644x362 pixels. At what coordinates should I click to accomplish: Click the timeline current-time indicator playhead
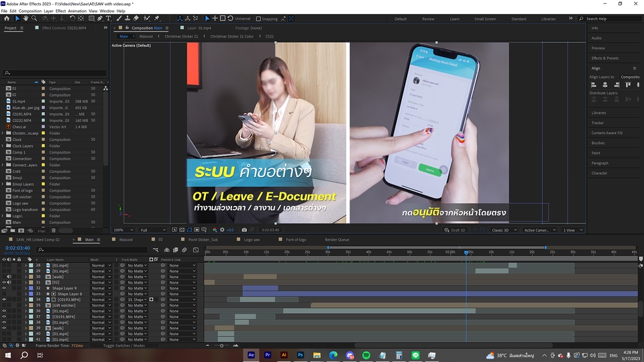click(x=466, y=253)
